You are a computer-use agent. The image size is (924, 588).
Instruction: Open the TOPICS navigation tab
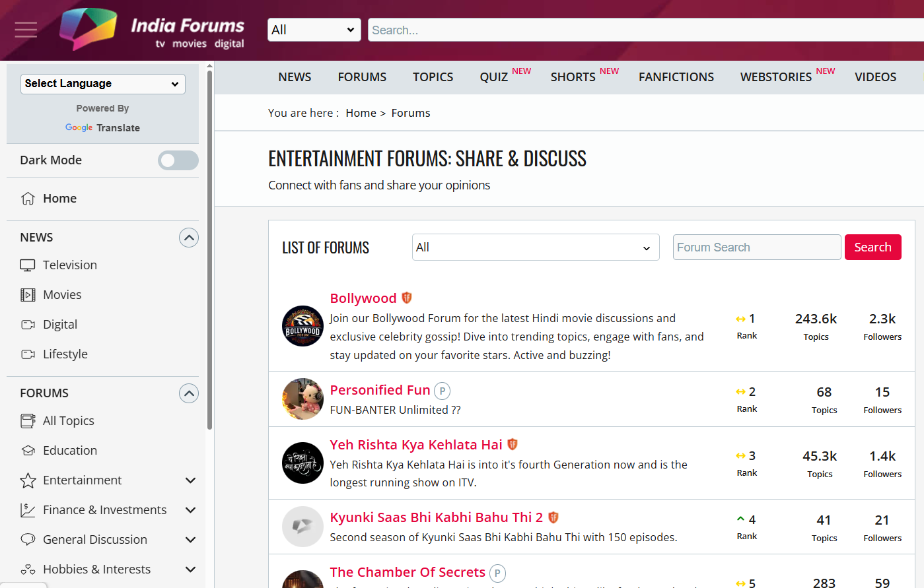[x=433, y=77]
